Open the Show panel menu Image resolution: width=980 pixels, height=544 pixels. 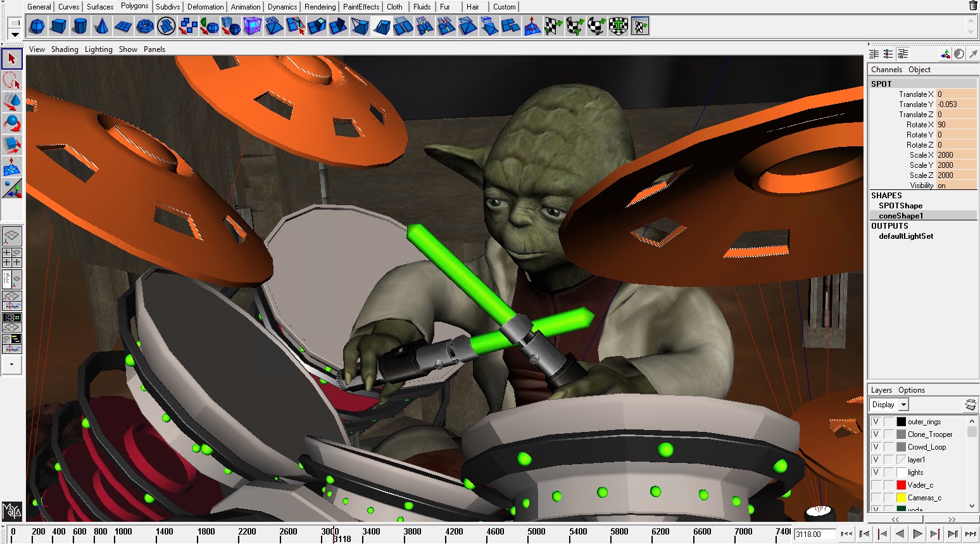128,49
